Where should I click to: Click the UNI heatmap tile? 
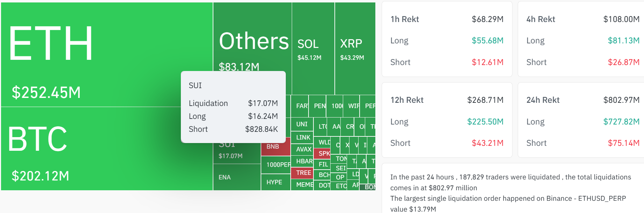302,124
